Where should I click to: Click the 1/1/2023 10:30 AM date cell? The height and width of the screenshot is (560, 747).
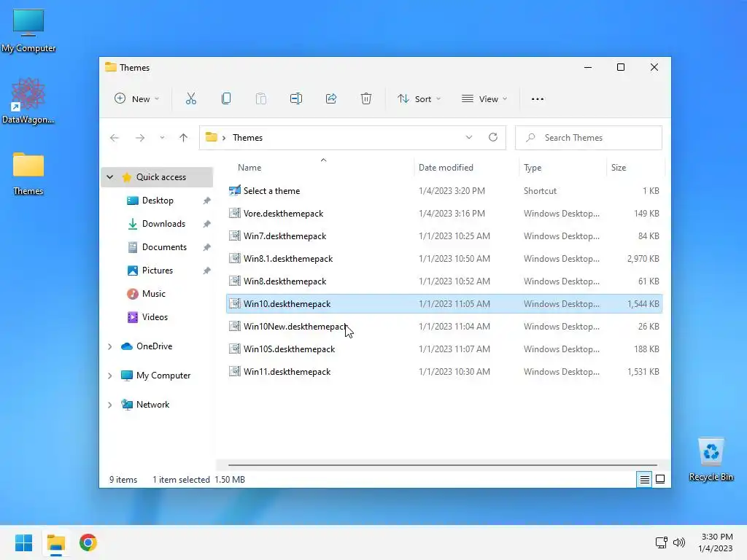click(x=454, y=372)
